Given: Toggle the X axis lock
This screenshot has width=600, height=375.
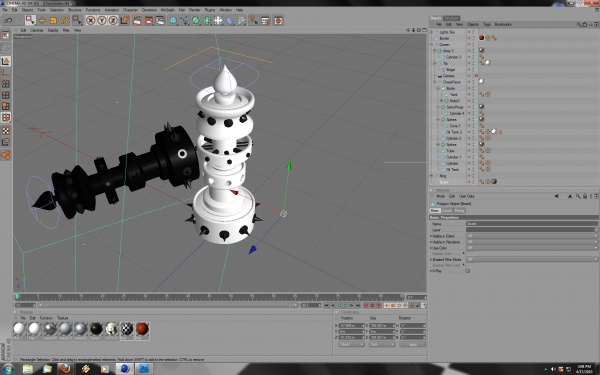Looking at the screenshot, I should tap(90, 20).
